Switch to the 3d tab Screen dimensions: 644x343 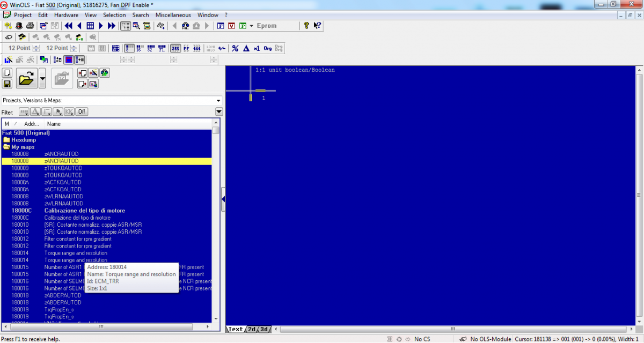(265, 329)
